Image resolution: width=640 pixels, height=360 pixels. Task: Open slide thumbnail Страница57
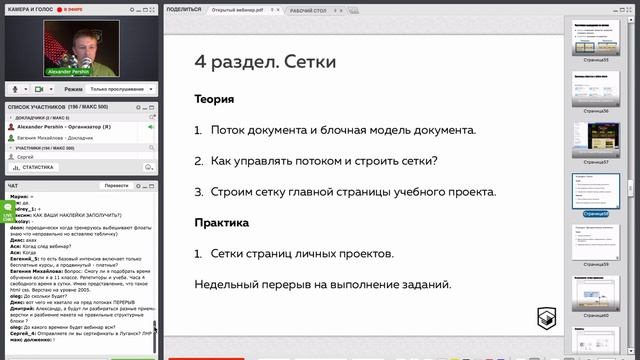pos(596,140)
